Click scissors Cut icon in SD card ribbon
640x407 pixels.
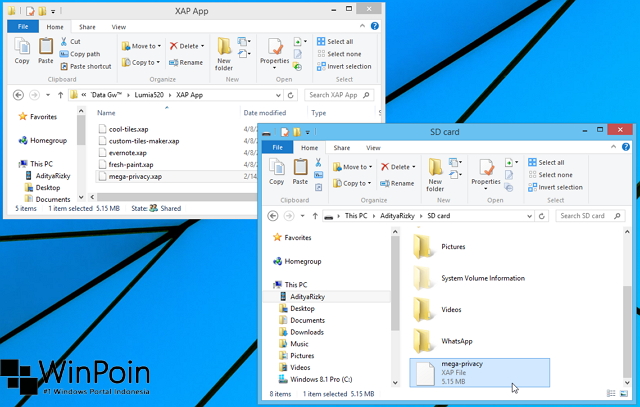pos(318,162)
